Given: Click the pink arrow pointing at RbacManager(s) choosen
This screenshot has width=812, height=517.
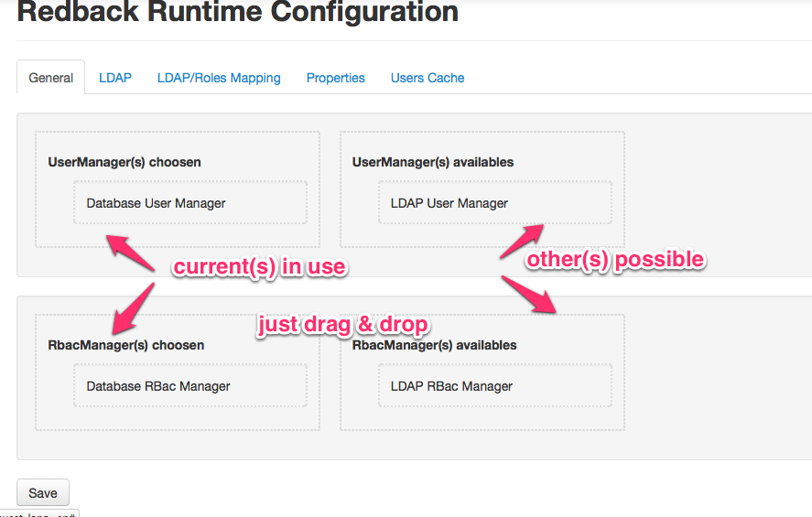Looking at the screenshot, I should (x=132, y=308).
